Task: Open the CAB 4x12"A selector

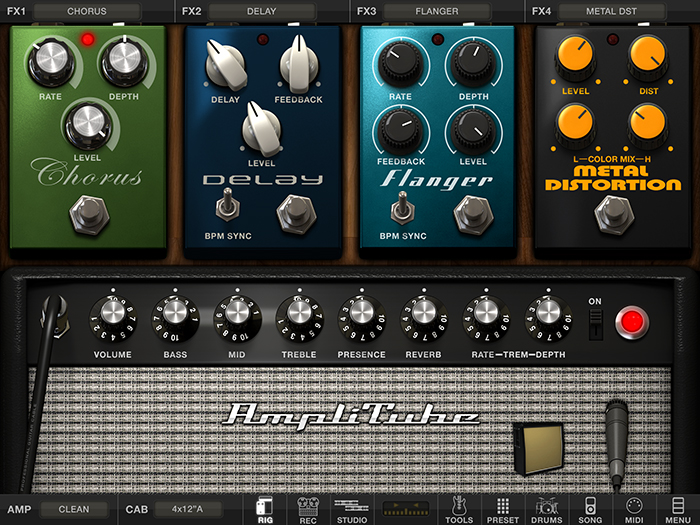Action: [x=188, y=509]
